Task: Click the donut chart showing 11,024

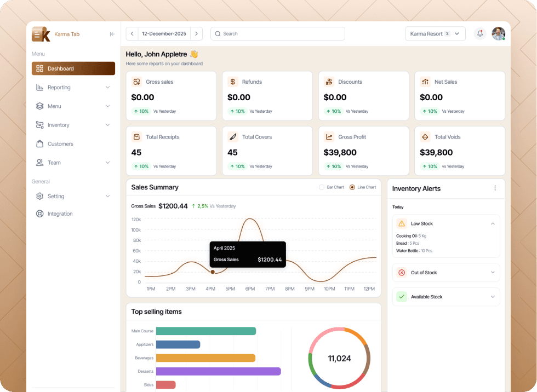Action: (x=339, y=358)
